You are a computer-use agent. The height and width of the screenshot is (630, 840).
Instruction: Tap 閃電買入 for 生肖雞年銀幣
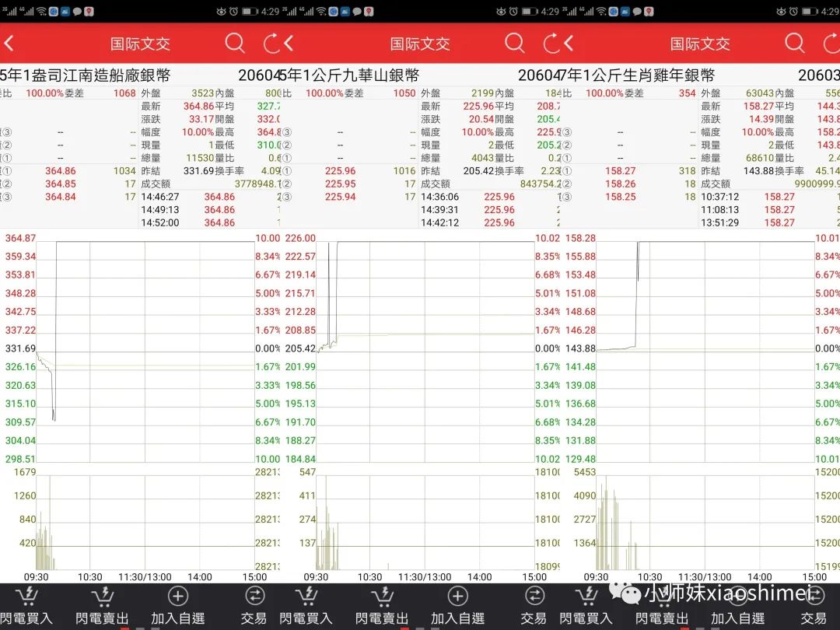coord(586,606)
